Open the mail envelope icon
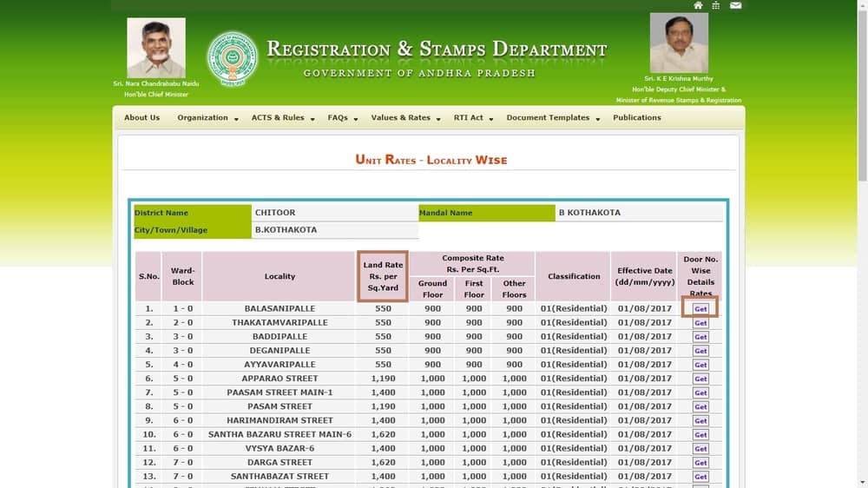Image resolution: width=868 pixels, height=488 pixels. click(735, 5)
